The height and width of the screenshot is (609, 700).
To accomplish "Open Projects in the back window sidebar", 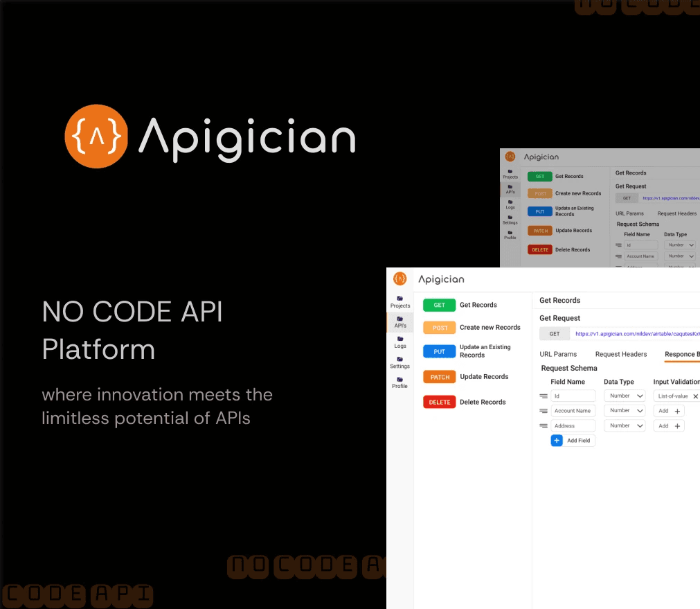I will click(510, 175).
